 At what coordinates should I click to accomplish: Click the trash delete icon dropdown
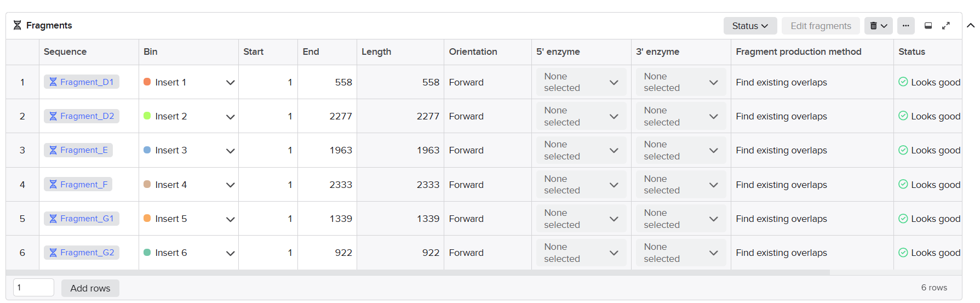point(878,26)
